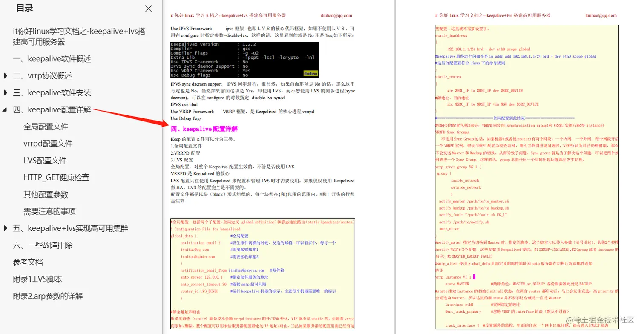Click the highlighted 四、keepalive 配置详解 heading
644x334 pixels.
[x=204, y=128]
